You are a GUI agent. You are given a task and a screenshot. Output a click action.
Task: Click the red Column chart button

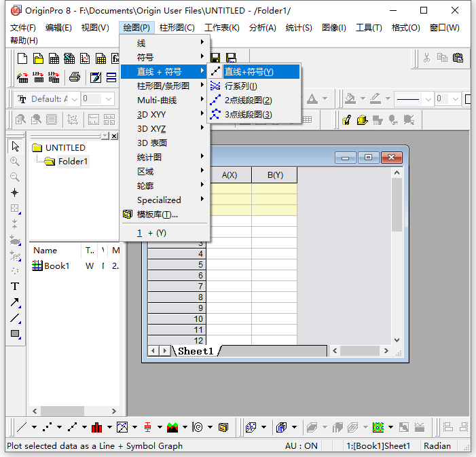tap(97, 428)
